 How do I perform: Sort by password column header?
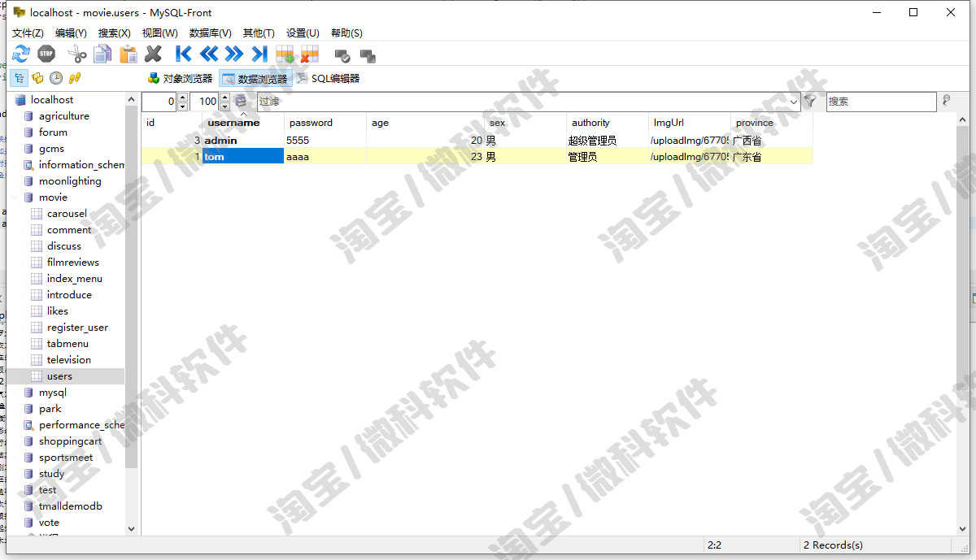[x=325, y=123]
